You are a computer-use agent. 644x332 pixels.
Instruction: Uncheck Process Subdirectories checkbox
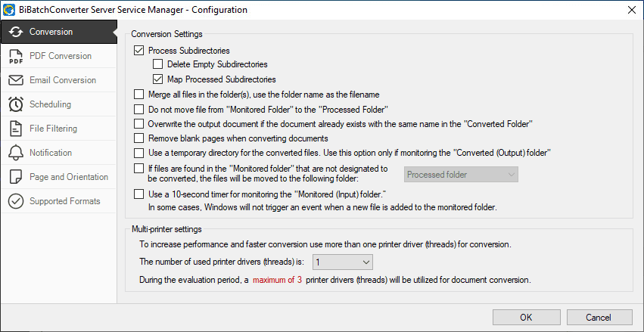tap(138, 51)
